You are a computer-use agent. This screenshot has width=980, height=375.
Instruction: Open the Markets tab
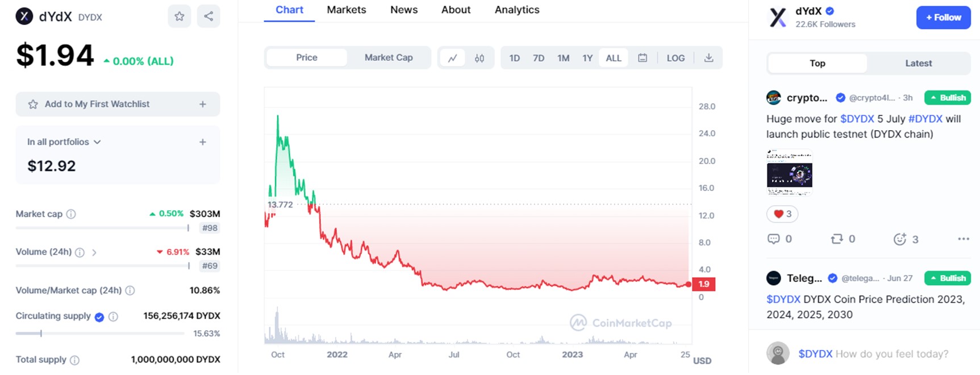point(347,10)
